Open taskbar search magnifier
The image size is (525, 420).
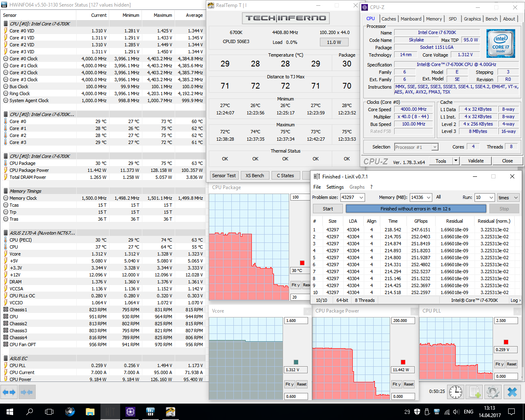coord(30,412)
